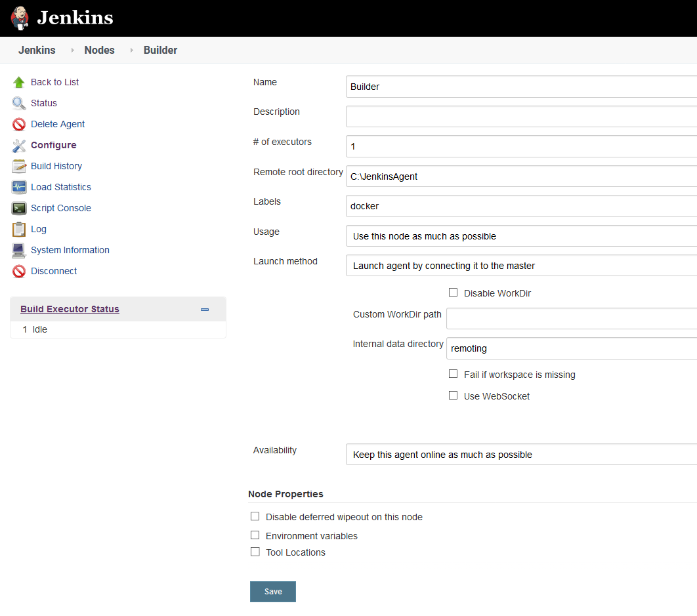Click the Build History notepad icon
Image resolution: width=697 pixels, height=616 pixels.
[x=19, y=166]
